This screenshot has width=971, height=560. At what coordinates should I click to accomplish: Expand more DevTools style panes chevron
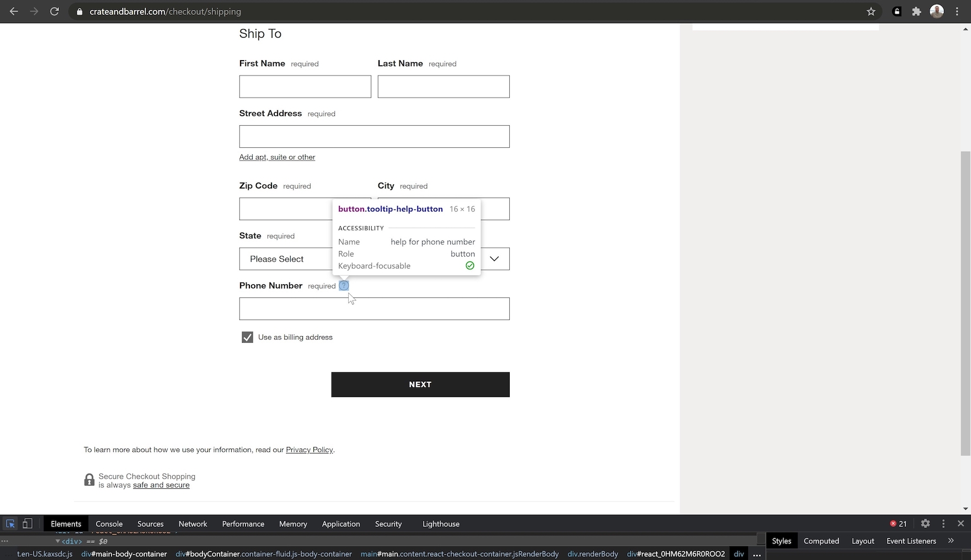point(951,541)
